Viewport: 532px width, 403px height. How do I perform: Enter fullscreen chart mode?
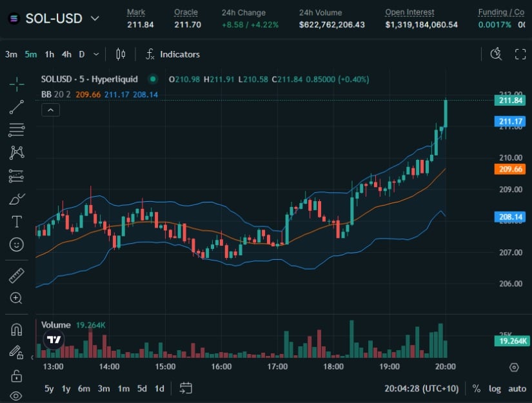click(x=520, y=54)
